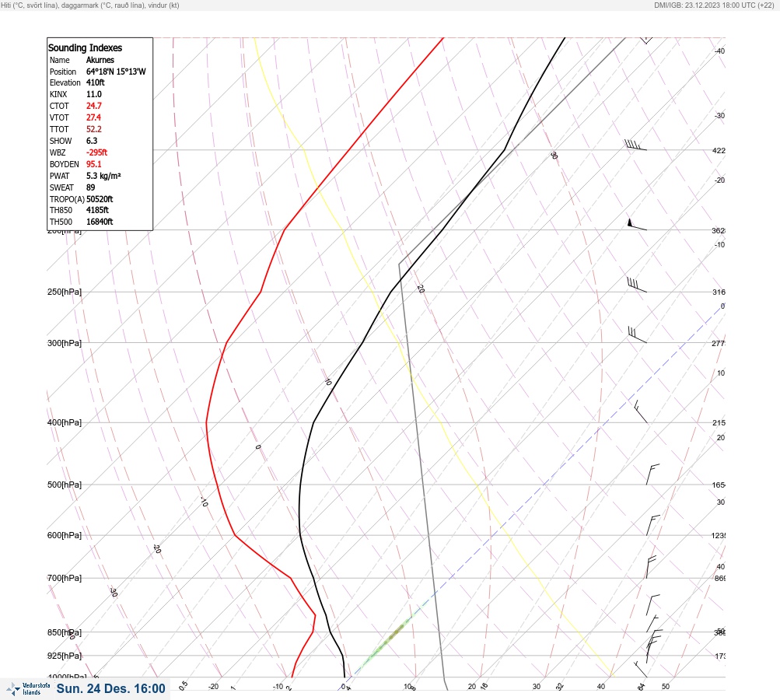The image size is (780, 700).
Task: Click the '-10' label on bottom temperature axis
Action: click(278, 687)
